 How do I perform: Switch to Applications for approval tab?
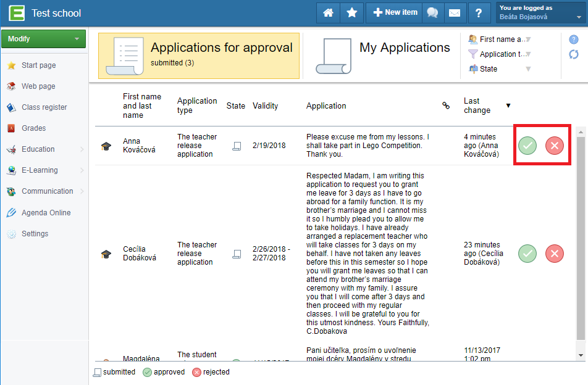[199, 56]
